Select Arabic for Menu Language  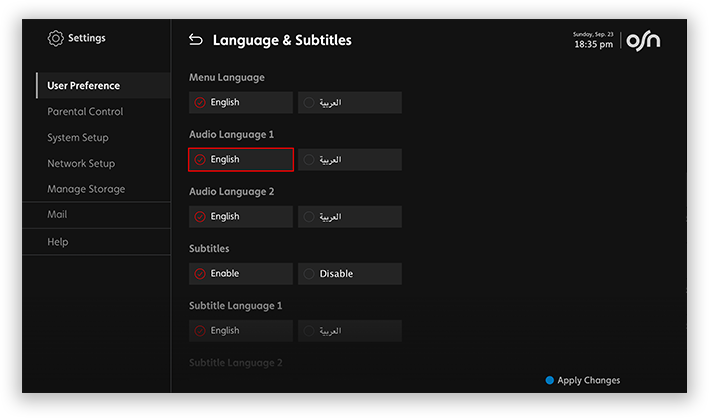point(349,102)
